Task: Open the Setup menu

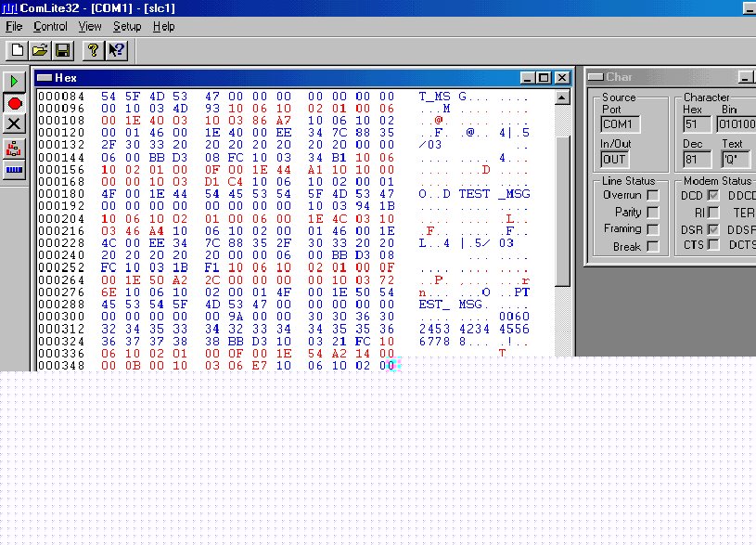Action: (x=127, y=27)
